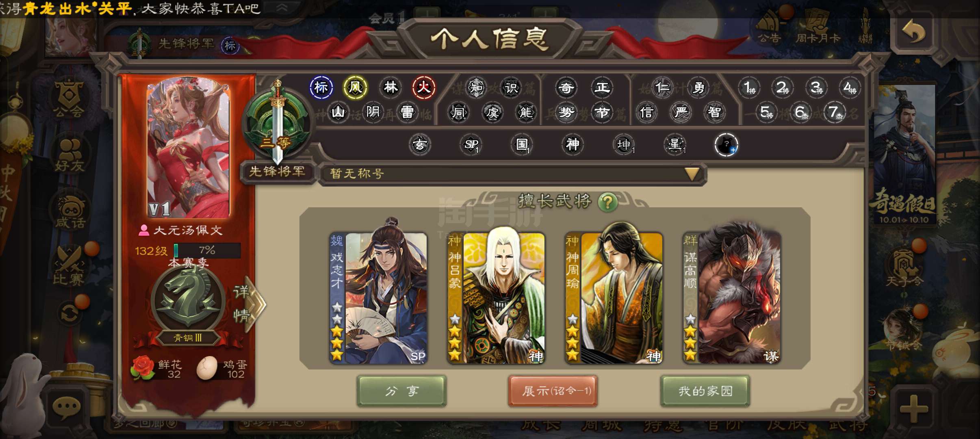The width and height of the screenshot is (980, 439).
Task: Click the chat bubble icon
Action: click(66, 406)
